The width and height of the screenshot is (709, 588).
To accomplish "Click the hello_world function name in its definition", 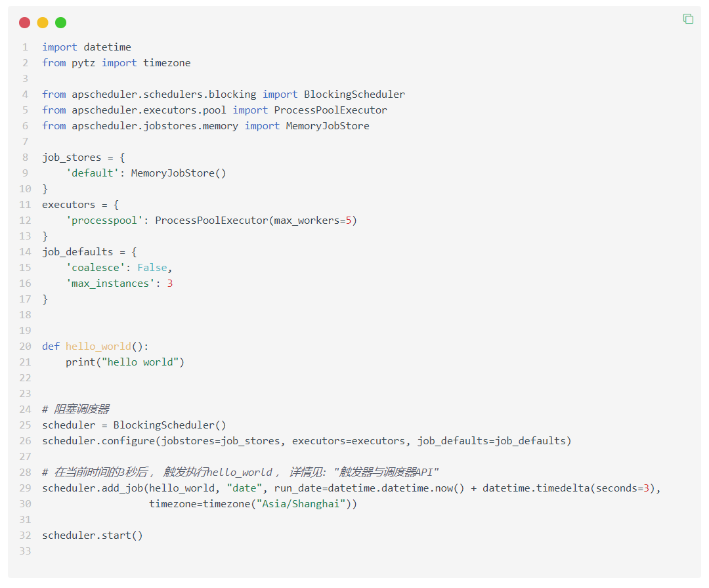I will coord(98,346).
